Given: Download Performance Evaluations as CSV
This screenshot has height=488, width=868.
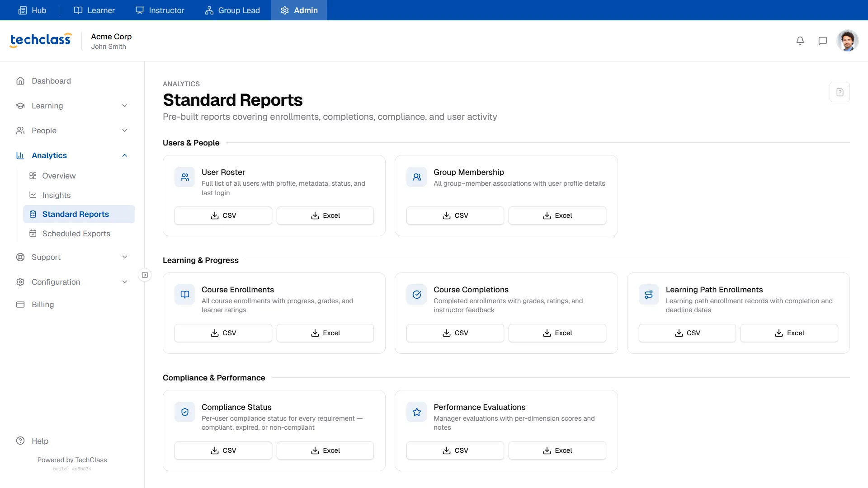Looking at the screenshot, I should point(455,450).
